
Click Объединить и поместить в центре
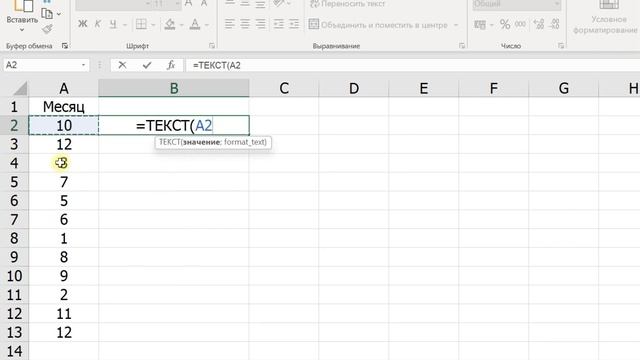point(378,24)
